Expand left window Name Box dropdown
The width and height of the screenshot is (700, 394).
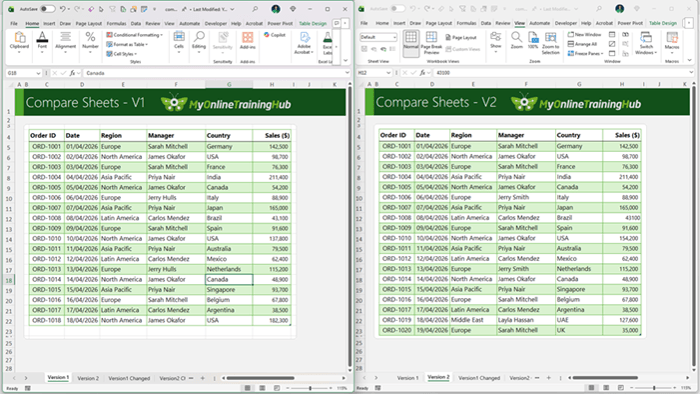38,73
